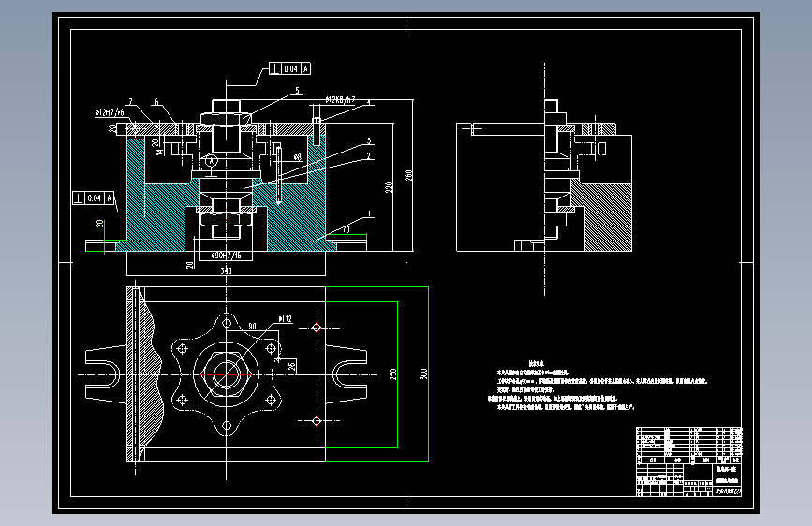Select the 90 dimension in plan view
This screenshot has width=812, height=526.
coord(252,326)
